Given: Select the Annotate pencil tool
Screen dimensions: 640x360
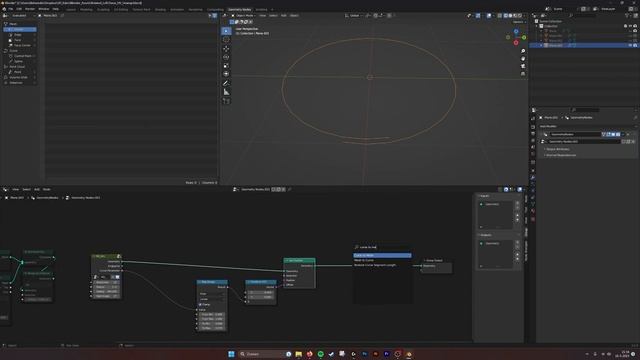Looking at the screenshot, I should (x=226, y=83).
